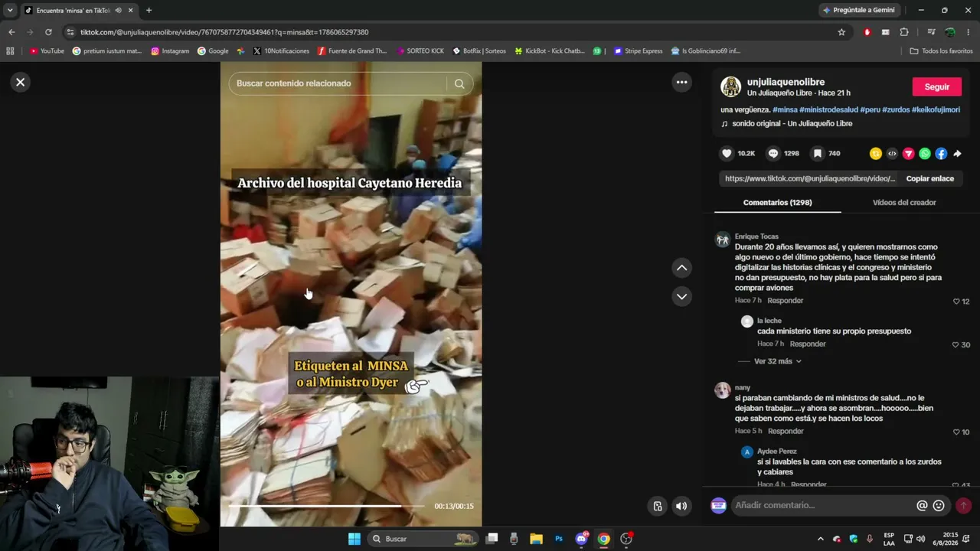Screen dimensions: 980x551
Task: Open Photoshop from the taskbar
Action: 559,539
